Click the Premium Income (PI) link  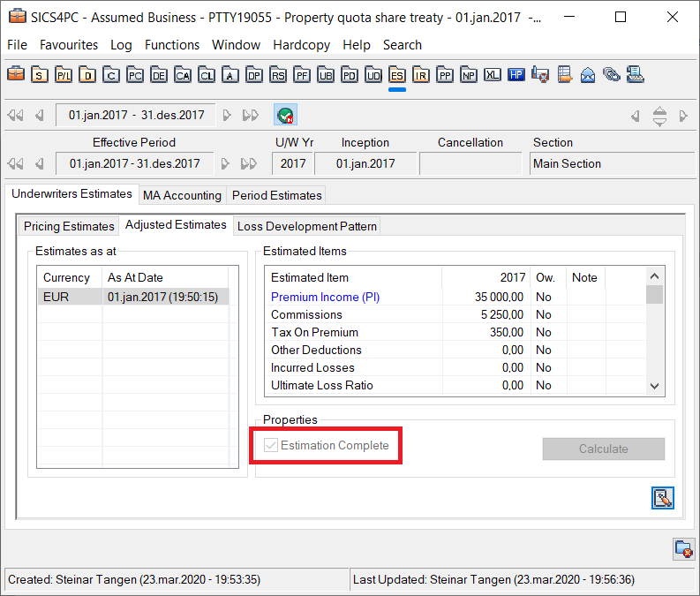click(x=325, y=298)
